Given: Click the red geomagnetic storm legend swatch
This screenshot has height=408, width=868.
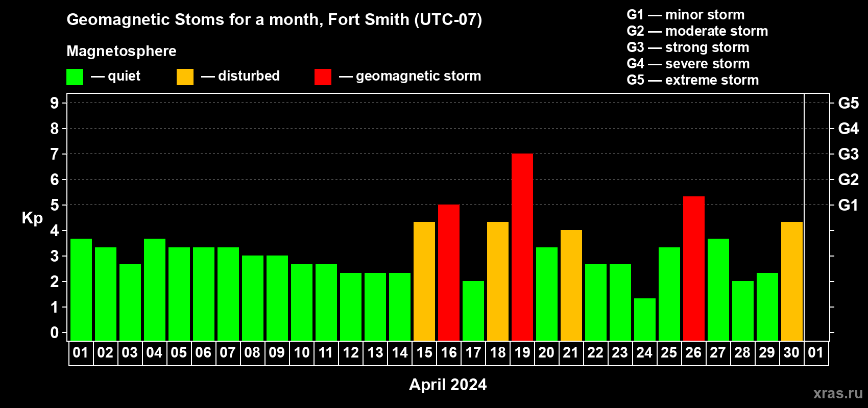Looking at the screenshot, I should point(323,77).
